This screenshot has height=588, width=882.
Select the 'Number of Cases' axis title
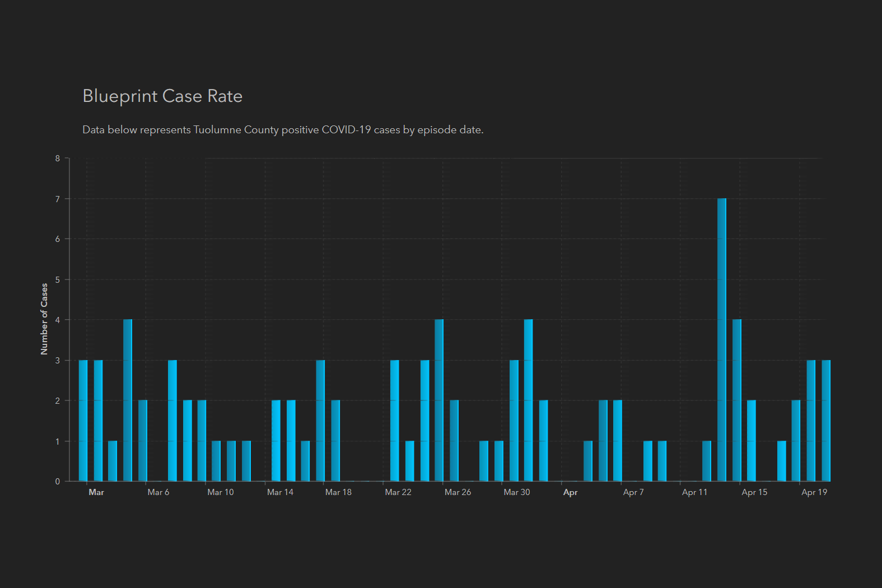click(x=44, y=319)
